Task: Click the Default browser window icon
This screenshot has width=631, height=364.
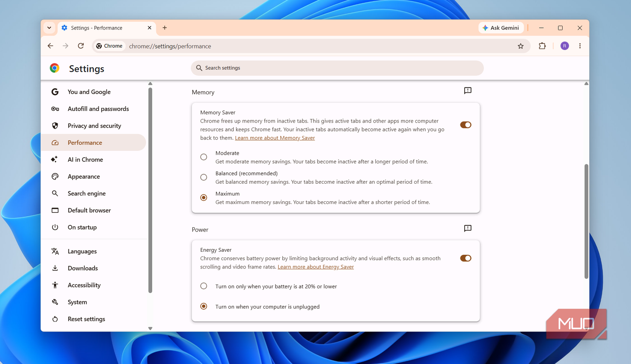Action: (x=55, y=210)
